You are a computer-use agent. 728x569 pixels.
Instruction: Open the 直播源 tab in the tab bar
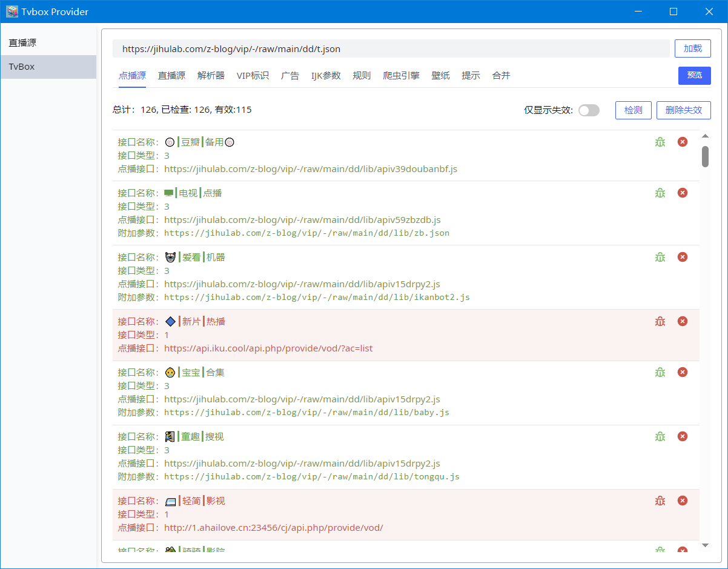[x=171, y=76]
